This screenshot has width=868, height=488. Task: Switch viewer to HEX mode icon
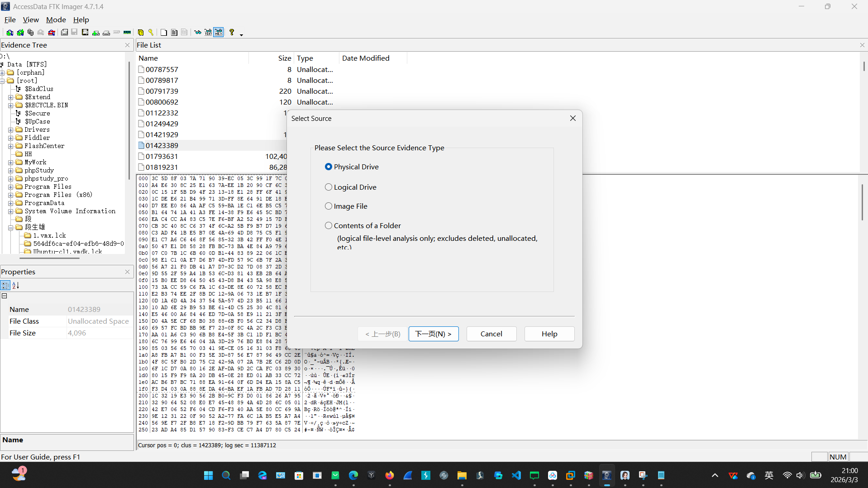pyautogui.click(x=219, y=33)
